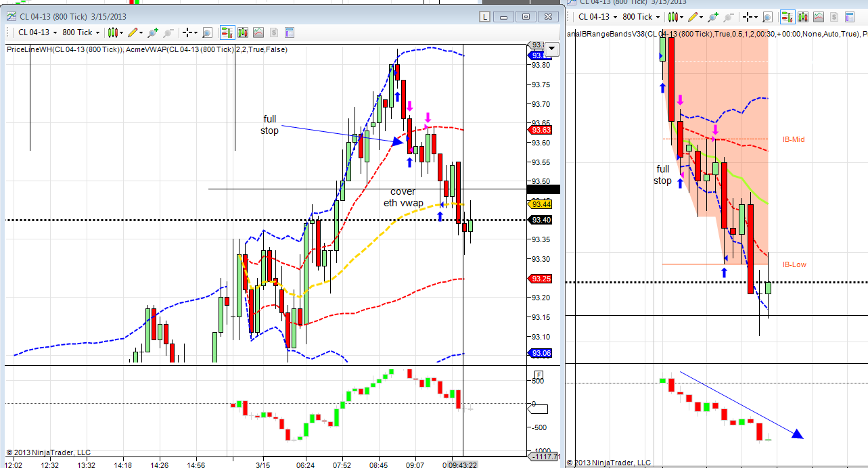Image resolution: width=868 pixels, height=468 pixels.
Task: Select crosshair cursor tool in right chart
Action: [x=748, y=17]
